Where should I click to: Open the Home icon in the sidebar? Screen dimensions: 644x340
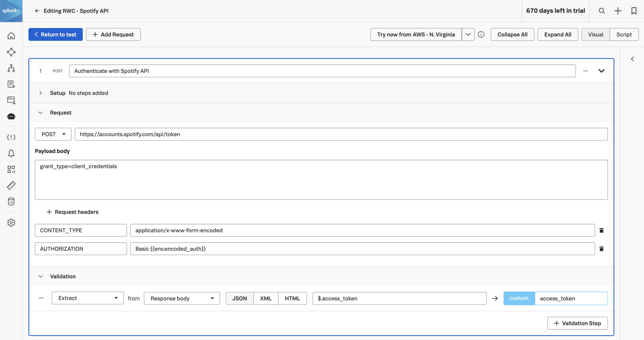click(11, 36)
